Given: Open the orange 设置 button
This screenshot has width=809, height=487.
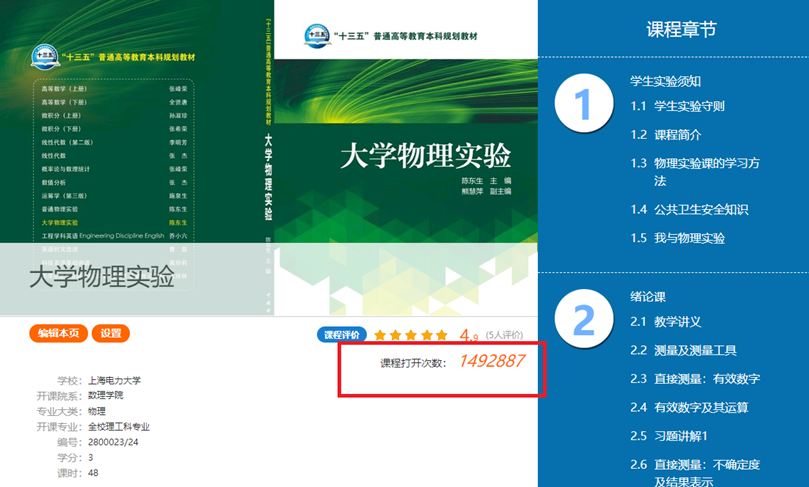Looking at the screenshot, I should [110, 333].
